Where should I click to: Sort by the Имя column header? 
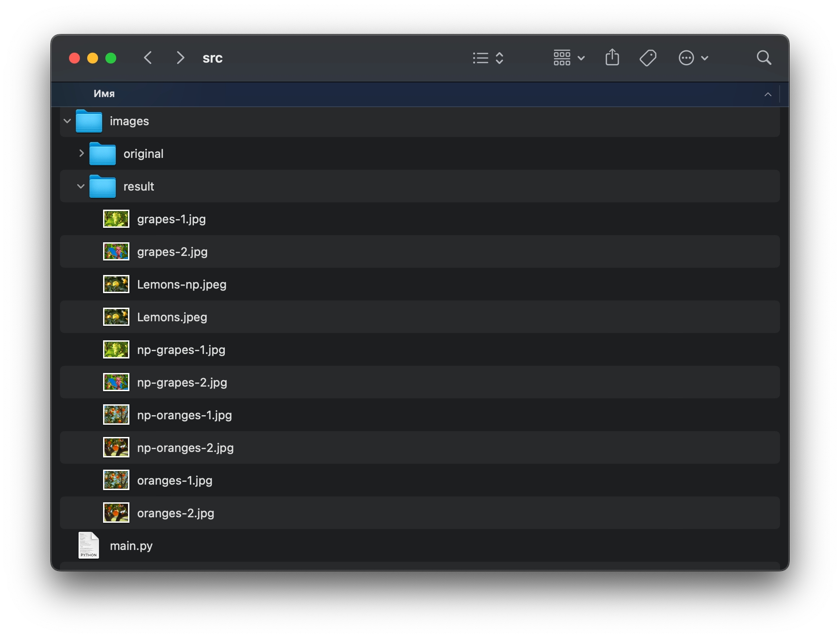[x=104, y=93]
